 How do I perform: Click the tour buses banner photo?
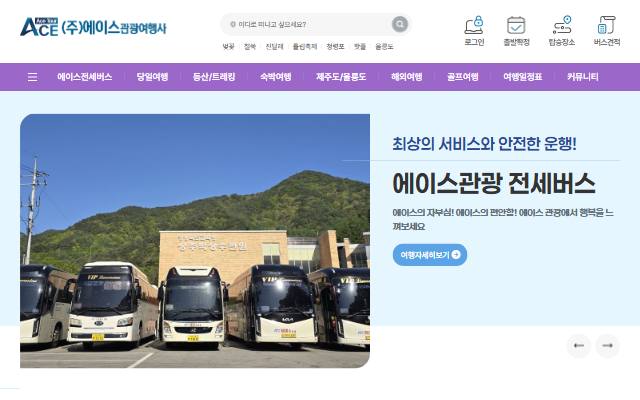[195, 241]
